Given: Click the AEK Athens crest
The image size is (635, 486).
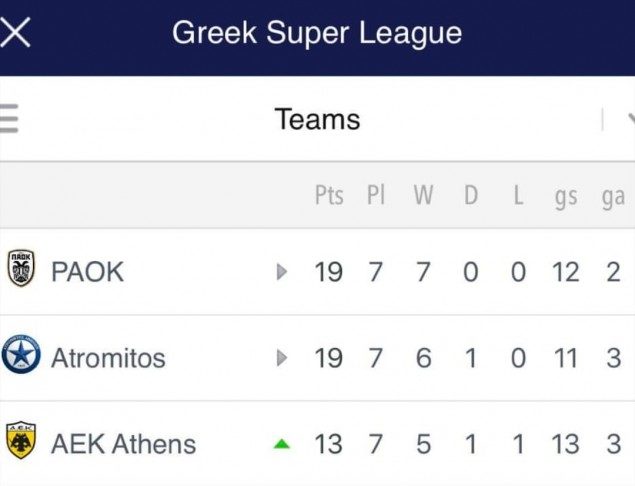Looking at the screenshot, I should [x=21, y=441].
